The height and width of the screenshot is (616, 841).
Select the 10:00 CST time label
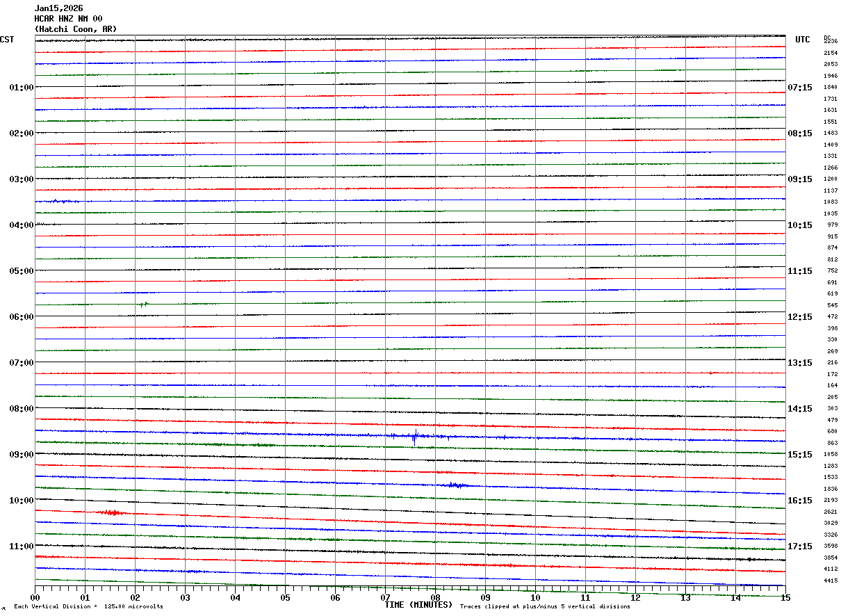pos(22,501)
